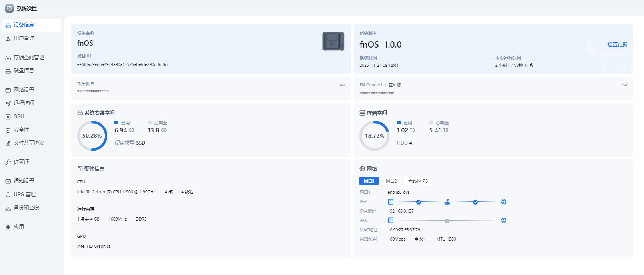The height and width of the screenshot is (275, 644).
Task: Click the 100Mbps network speed value
Action: tap(397, 239)
